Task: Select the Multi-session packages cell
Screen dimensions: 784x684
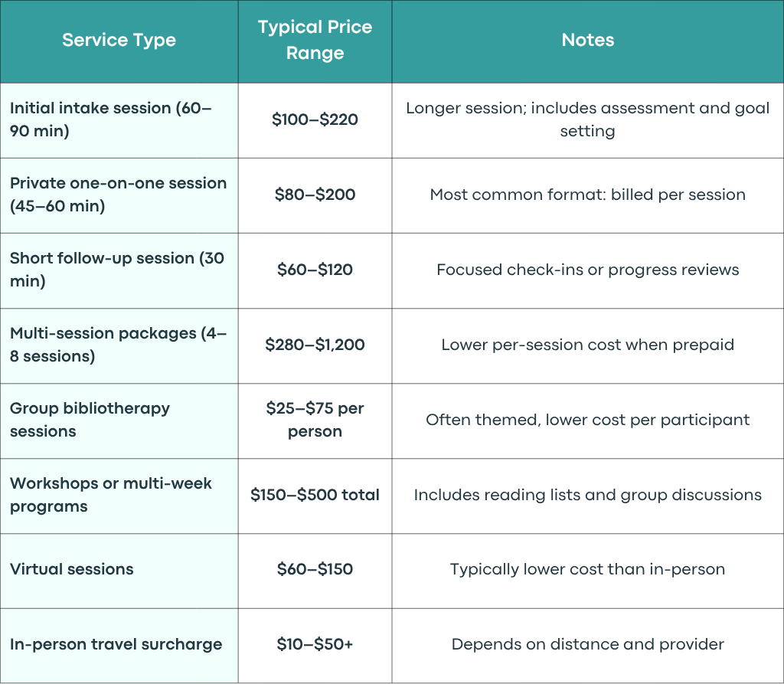Action: click(119, 345)
